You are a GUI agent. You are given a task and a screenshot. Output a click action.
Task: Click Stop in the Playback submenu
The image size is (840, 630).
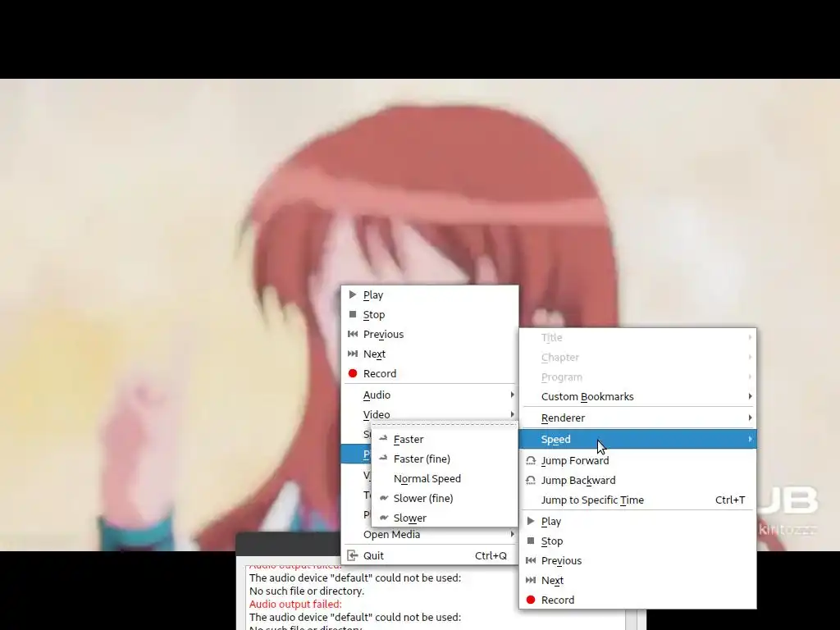tap(637, 541)
